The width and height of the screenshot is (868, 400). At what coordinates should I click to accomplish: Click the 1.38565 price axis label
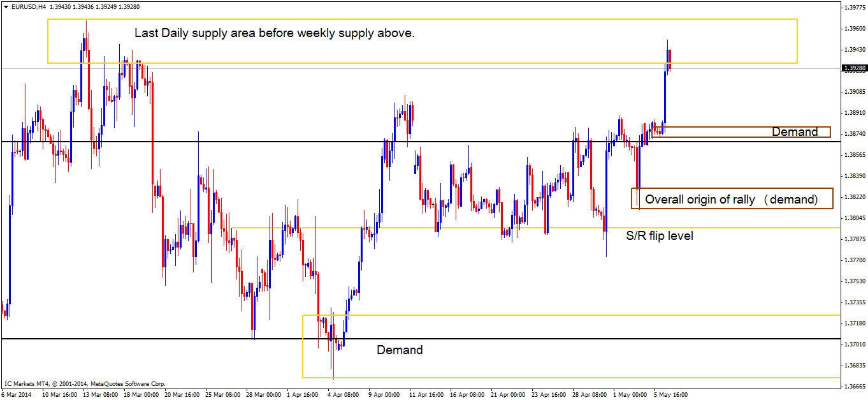pos(855,155)
